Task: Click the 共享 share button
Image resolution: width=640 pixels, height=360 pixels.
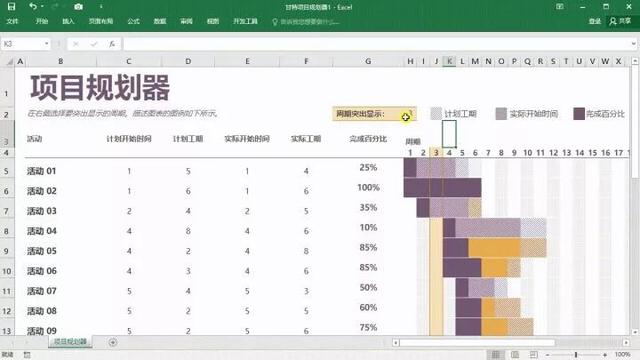Action: pyautogui.click(x=620, y=21)
